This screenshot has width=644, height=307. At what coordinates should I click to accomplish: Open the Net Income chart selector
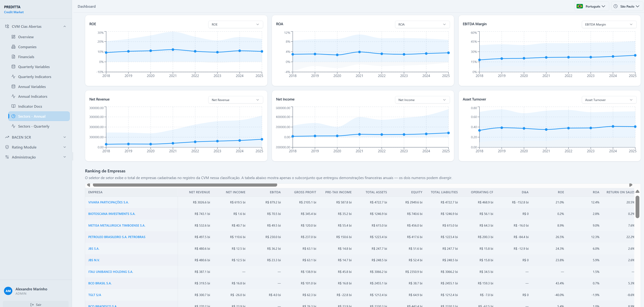pyautogui.click(x=422, y=100)
